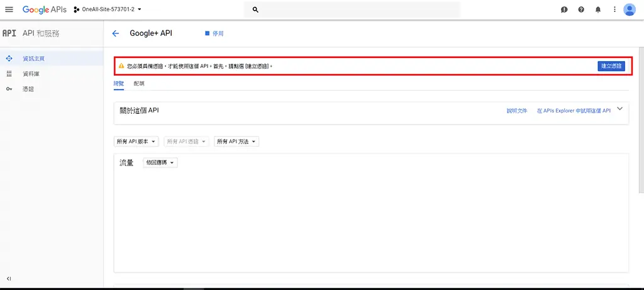
Task: Click the 關於這個 API heading
Action: (x=139, y=110)
